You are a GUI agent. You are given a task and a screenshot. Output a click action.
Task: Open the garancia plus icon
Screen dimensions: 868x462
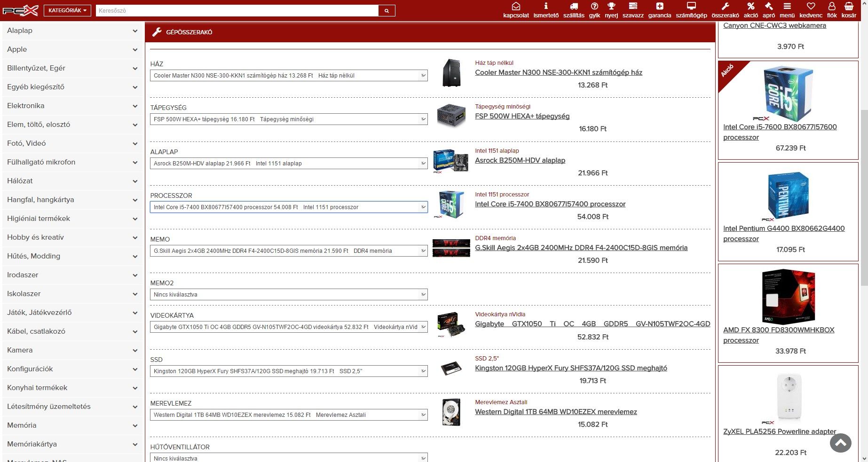[660, 6]
